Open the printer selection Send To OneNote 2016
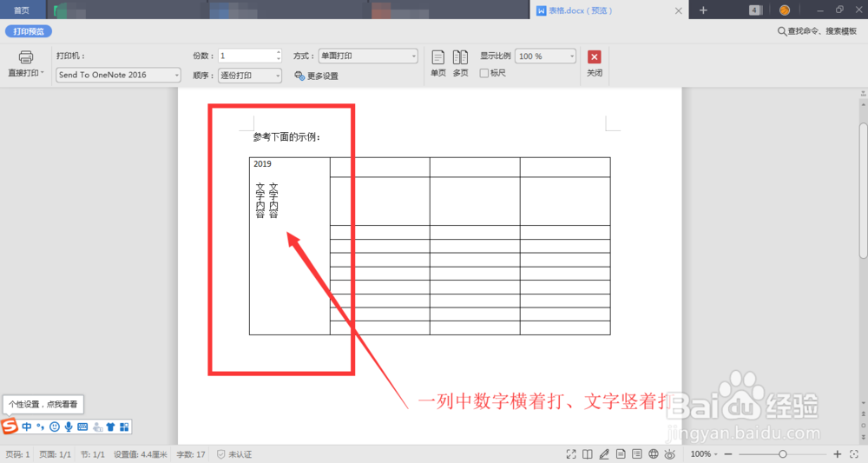Image resolution: width=868 pixels, height=463 pixels. 118,75
